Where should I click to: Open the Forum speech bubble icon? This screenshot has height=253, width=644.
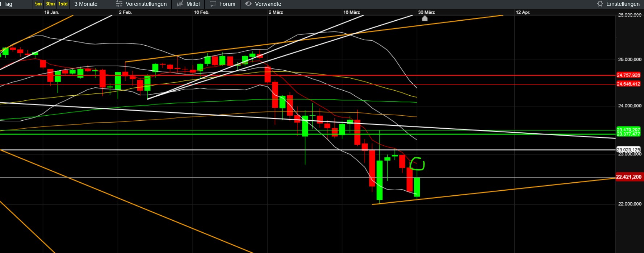(213, 4)
